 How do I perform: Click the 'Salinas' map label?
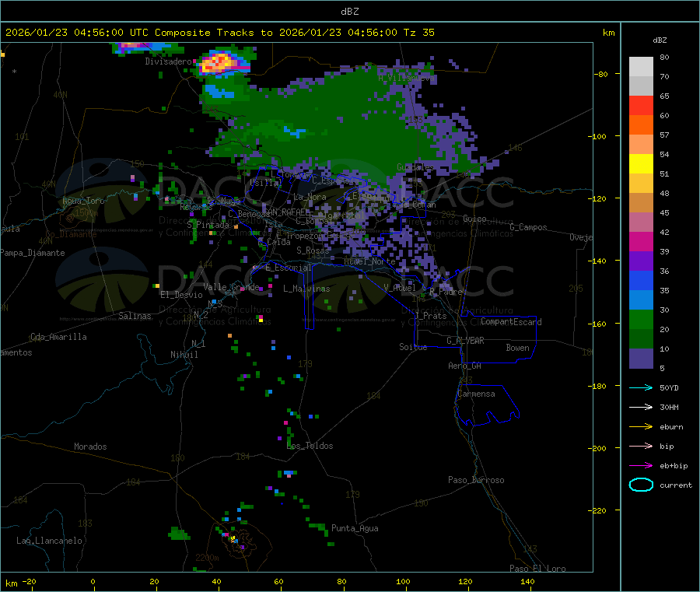coord(135,316)
